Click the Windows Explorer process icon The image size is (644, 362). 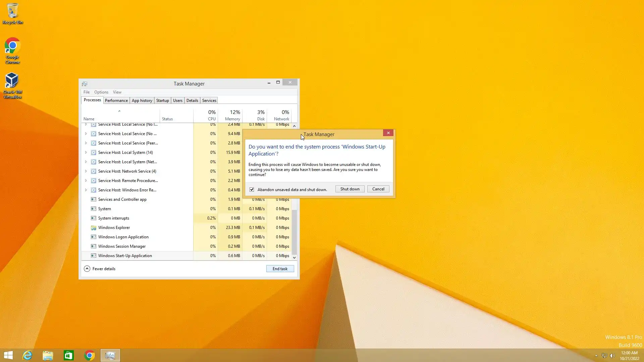94,228
